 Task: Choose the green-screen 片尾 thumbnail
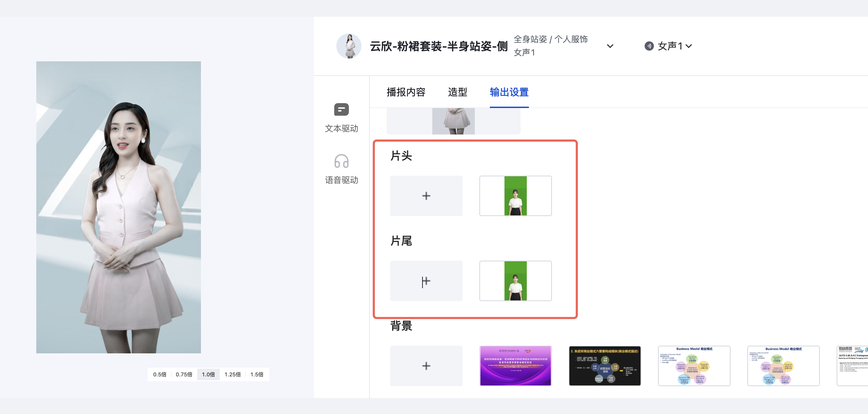coord(515,281)
